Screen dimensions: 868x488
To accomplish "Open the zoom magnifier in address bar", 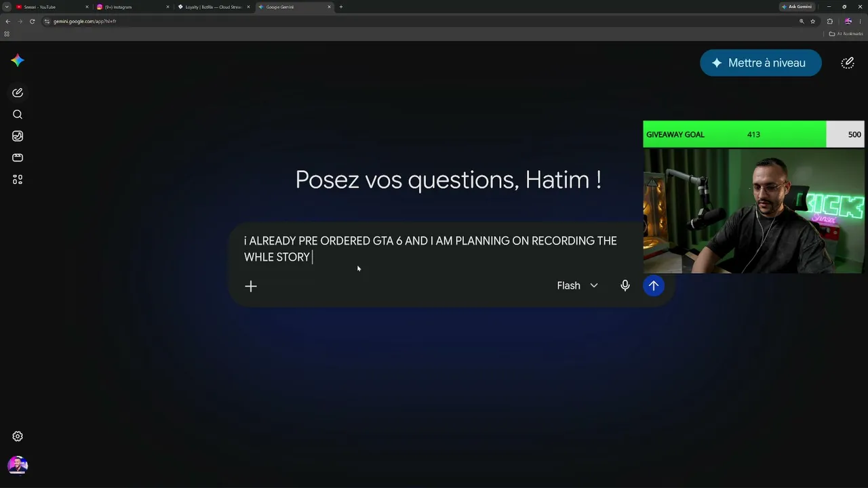I will (x=802, y=21).
